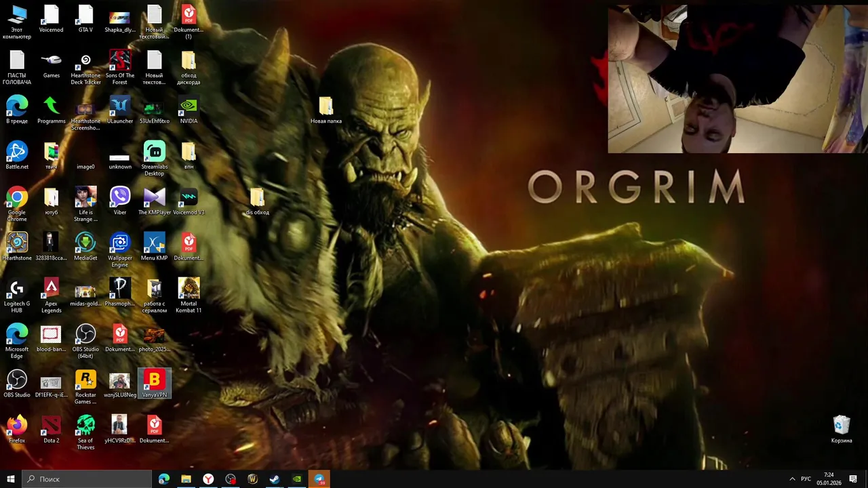The width and height of the screenshot is (868, 488).
Task: Open the Windows Start menu
Action: (11, 479)
